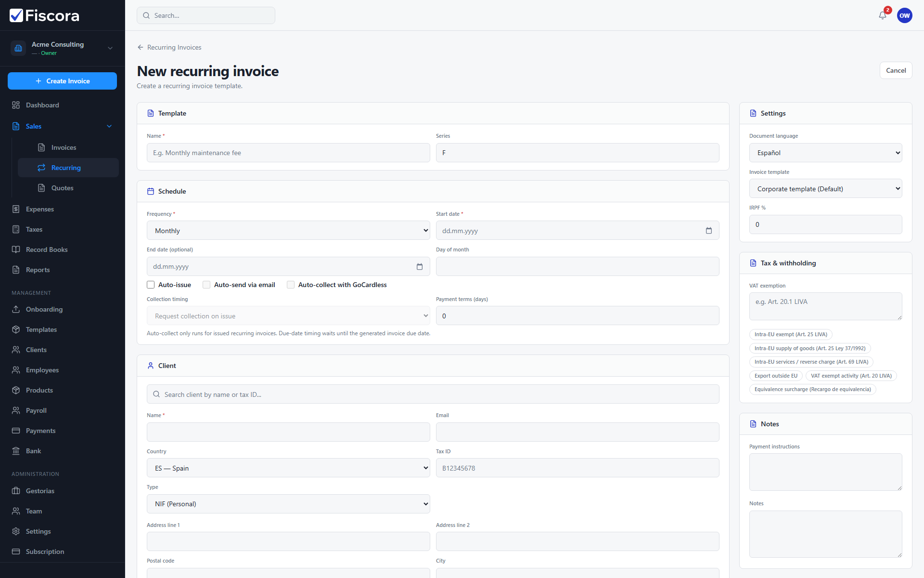Image resolution: width=924 pixels, height=578 pixels.
Task: Click the Create Invoice button
Action: [x=62, y=81]
